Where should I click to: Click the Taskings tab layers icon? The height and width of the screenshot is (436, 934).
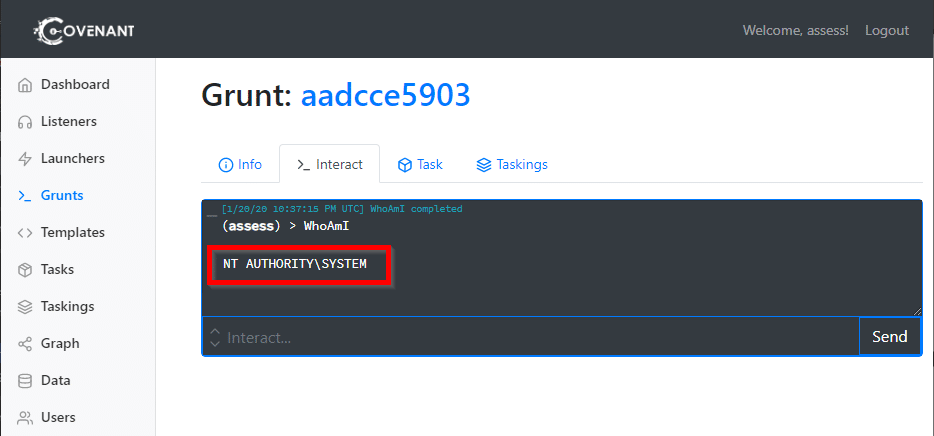(484, 165)
